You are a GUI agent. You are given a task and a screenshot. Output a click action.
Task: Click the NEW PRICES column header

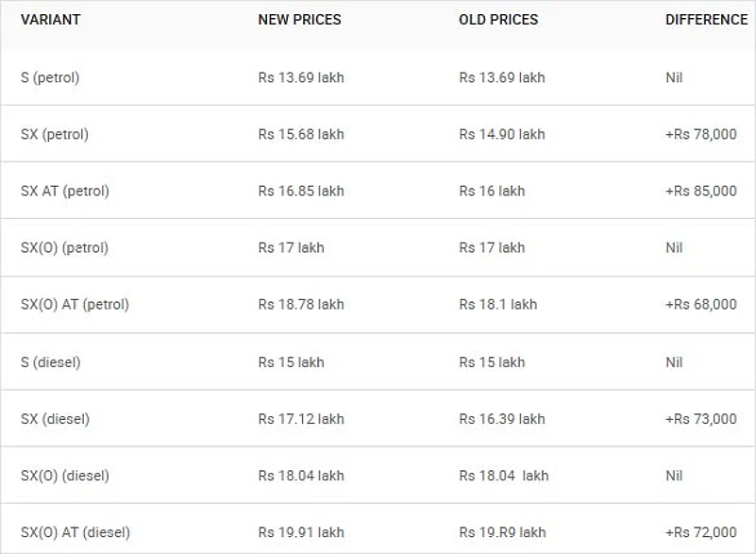point(299,20)
